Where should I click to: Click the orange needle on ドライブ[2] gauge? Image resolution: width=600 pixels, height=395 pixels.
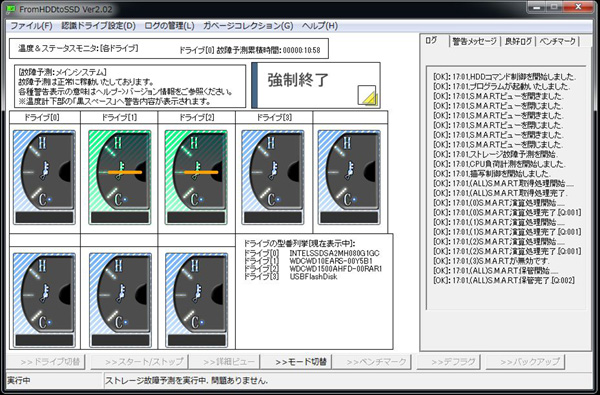pos(201,172)
